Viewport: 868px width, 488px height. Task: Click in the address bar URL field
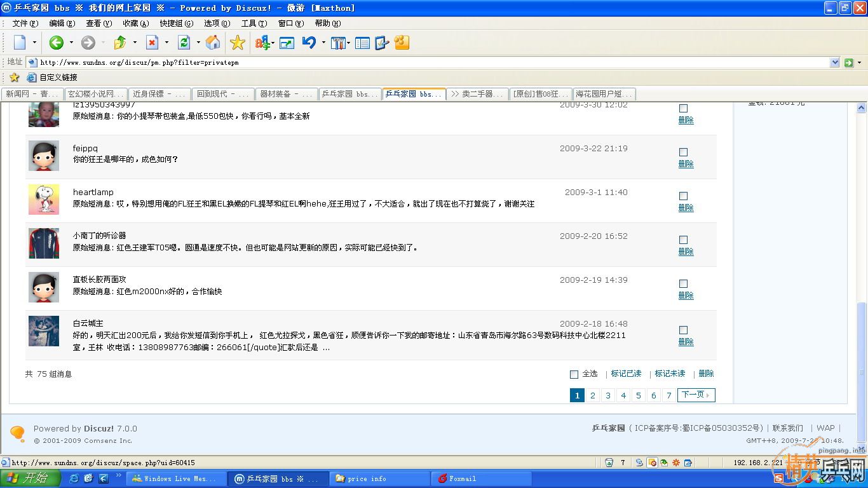[x=434, y=62]
